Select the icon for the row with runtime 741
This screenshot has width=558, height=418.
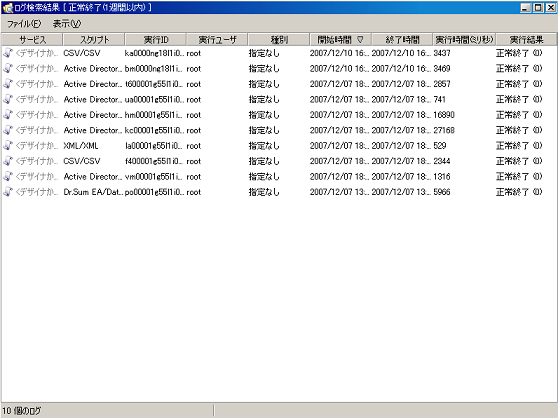pos(8,99)
